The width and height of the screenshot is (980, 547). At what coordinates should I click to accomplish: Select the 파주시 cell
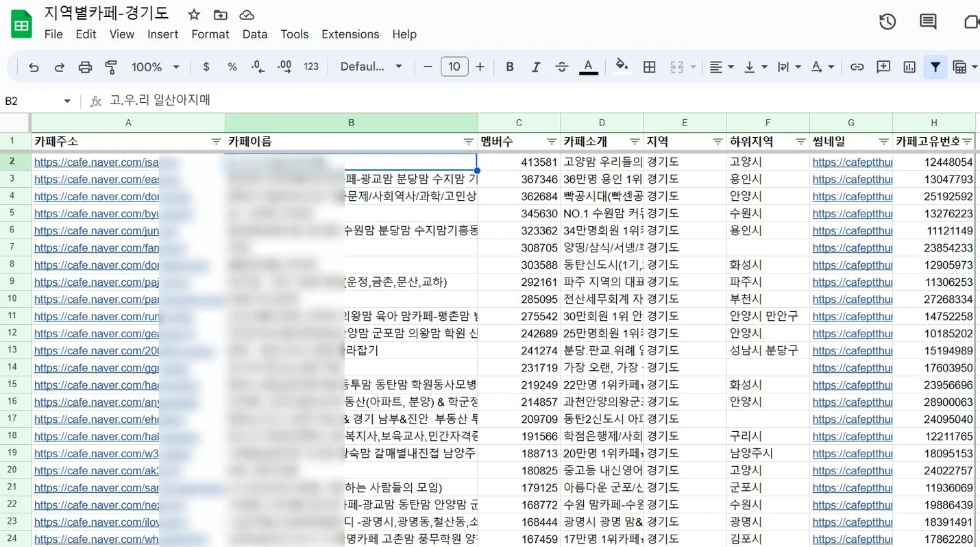[x=768, y=282]
